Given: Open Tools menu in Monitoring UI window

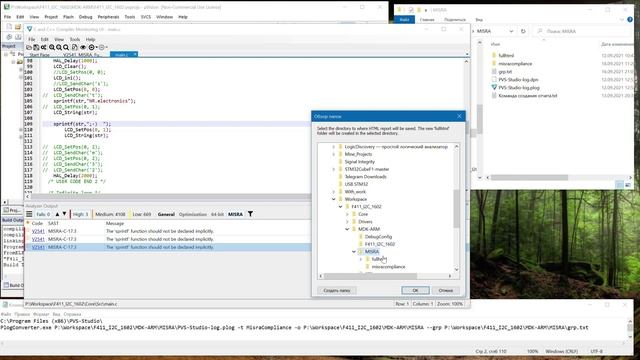Looking at the screenshot, I should pyautogui.click(x=75, y=39).
